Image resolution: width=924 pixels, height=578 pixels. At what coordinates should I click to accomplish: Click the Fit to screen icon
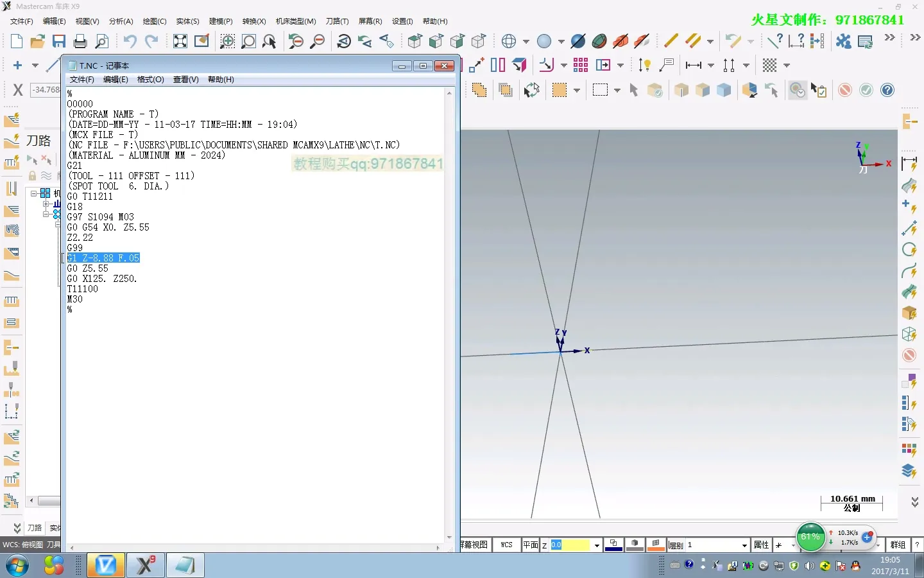[180, 42]
